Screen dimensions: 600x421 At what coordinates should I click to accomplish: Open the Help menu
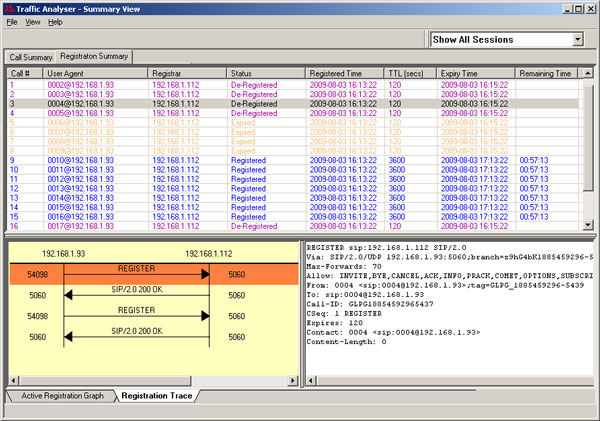coord(55,22)
